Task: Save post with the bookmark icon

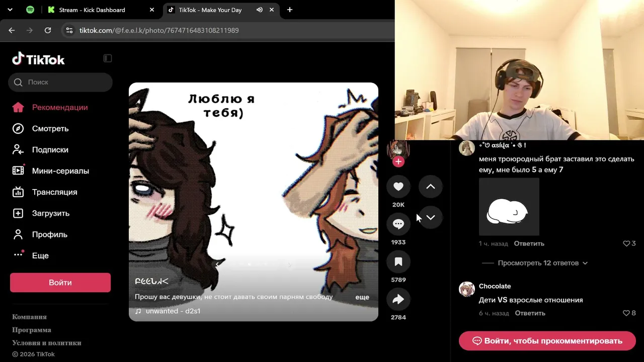Action: tap(398, 261)
